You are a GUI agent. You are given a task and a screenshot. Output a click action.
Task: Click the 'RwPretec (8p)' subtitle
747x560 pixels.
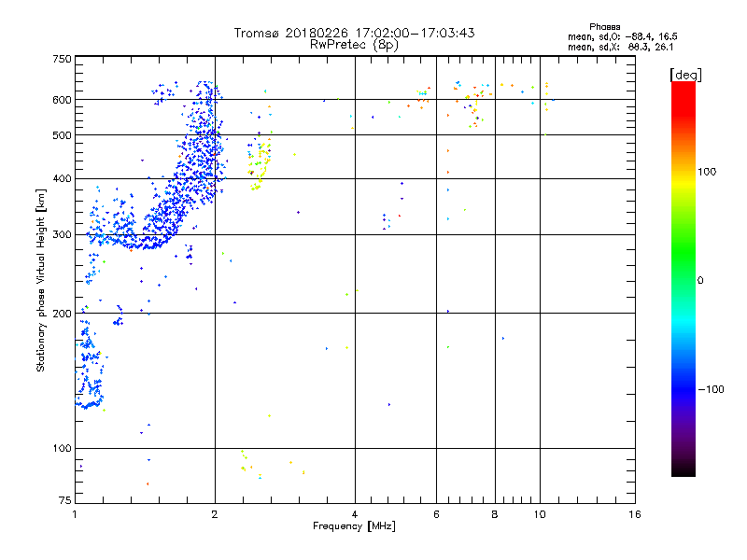(354, 45)
